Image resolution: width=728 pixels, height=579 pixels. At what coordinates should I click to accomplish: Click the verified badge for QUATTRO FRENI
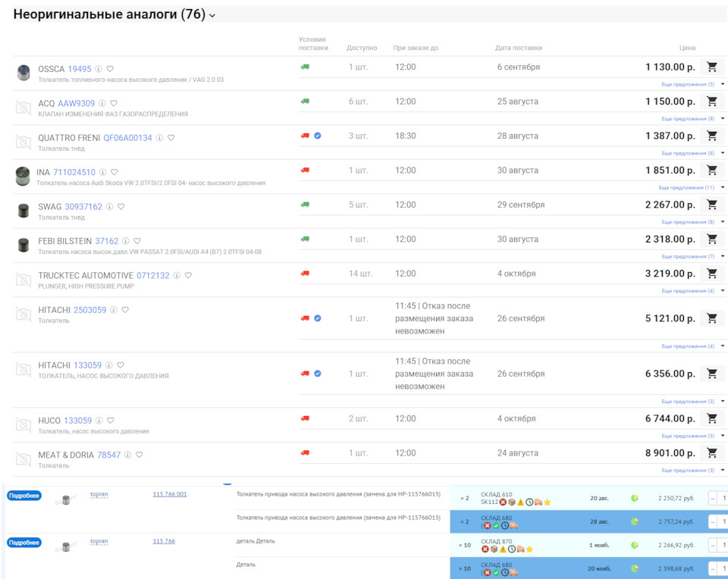(318, 136)
